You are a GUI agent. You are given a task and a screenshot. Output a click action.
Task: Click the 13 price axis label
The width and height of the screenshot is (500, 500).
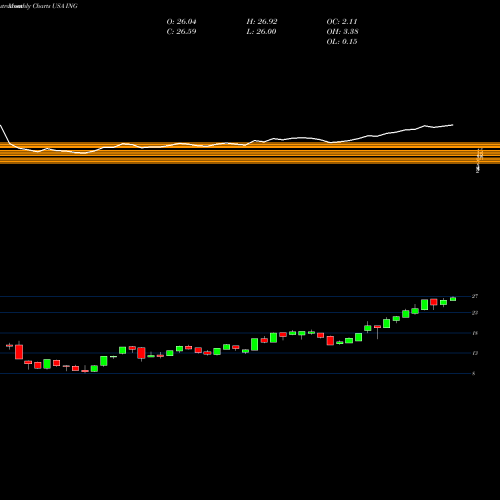point(475,353)
